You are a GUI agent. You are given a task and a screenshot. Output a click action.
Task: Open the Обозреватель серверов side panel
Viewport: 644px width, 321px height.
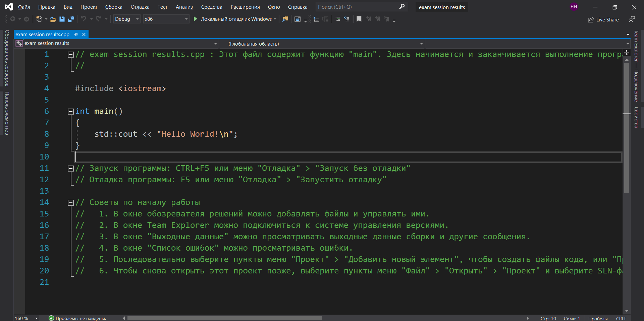pos(7,58)
